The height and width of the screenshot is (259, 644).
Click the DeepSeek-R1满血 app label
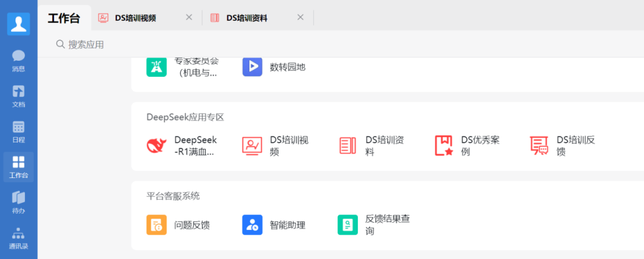[196, 146]
